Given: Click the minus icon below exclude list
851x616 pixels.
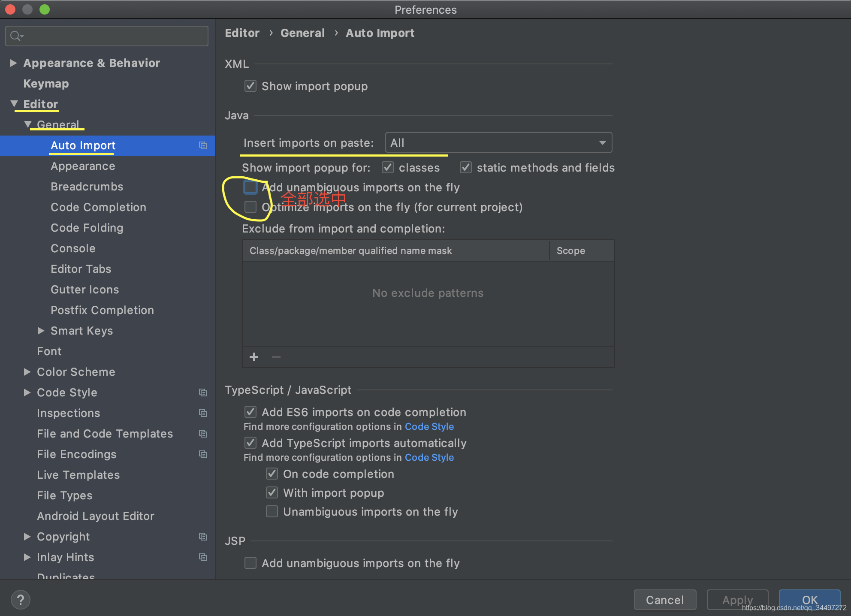Looking at the screenshot, I should point(276,357).
